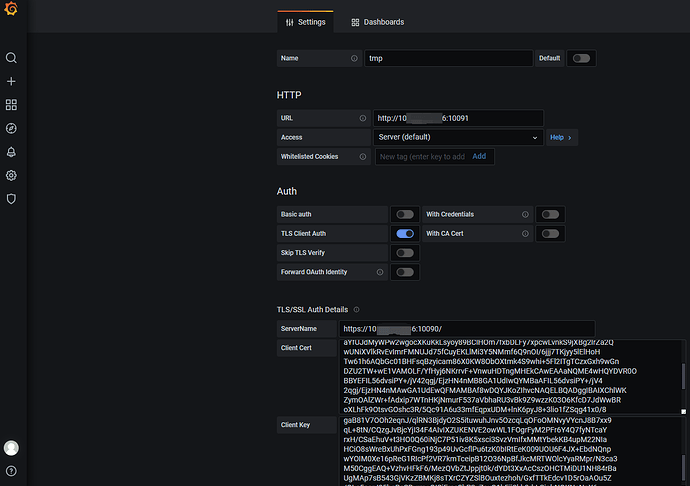The image size is (690, 486).
Task: Open the Search icon in the sidebar
Action: tap(12, 58)
